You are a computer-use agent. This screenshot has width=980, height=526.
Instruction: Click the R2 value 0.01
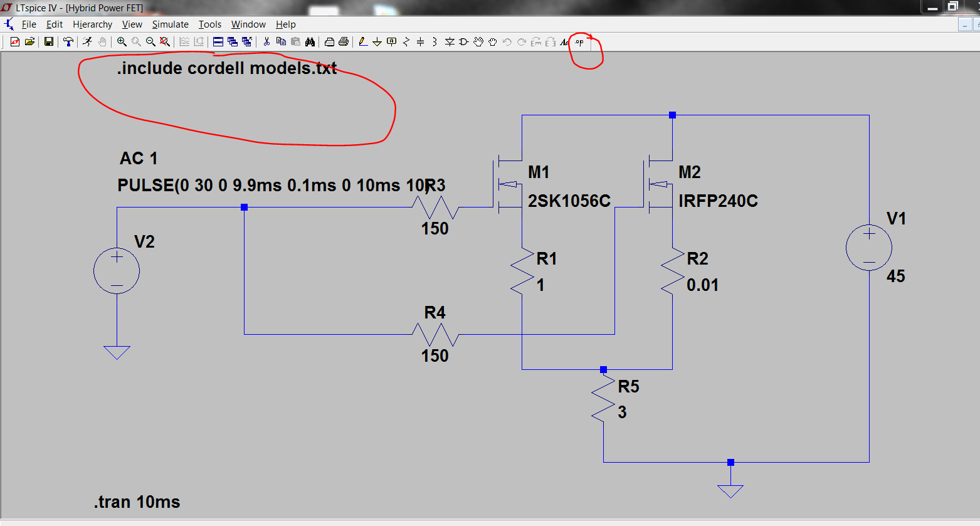702,285
